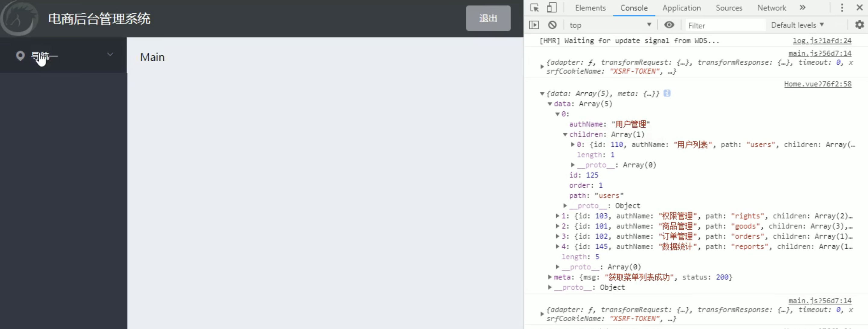Clear console with the ban icon
Screen dimensions: 868x329
(552, 25)
